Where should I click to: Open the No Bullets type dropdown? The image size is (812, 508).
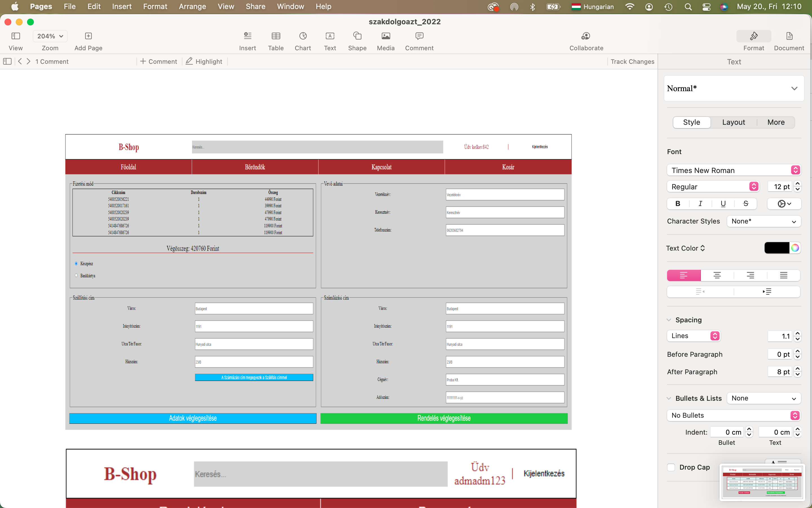coord(734,415)
